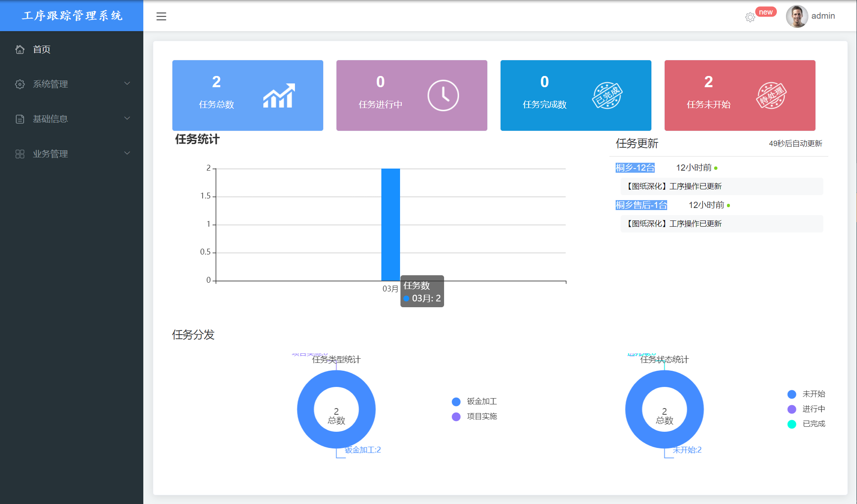Expand the 业务管理 chevron
857x504 pixels.
tap(127, 153)
